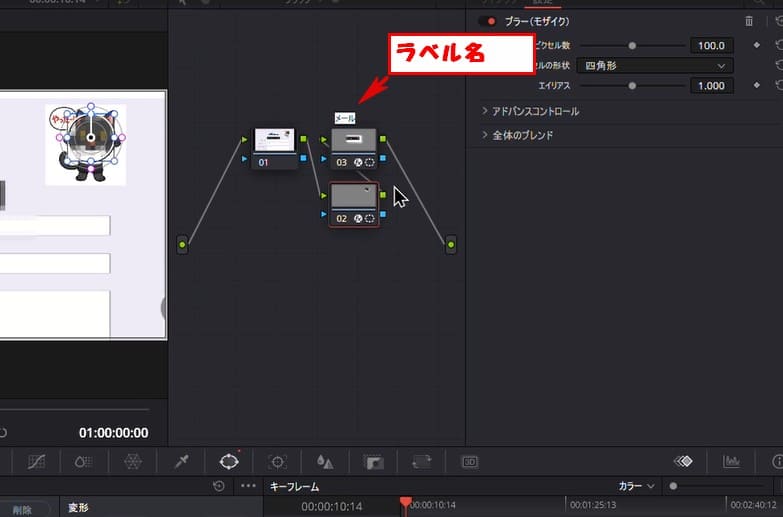Image resolution: width=783 pixels, height=517 pixels.
Task: Open the Color dropdown in keyframe panel
Action: tap(636, 486)
